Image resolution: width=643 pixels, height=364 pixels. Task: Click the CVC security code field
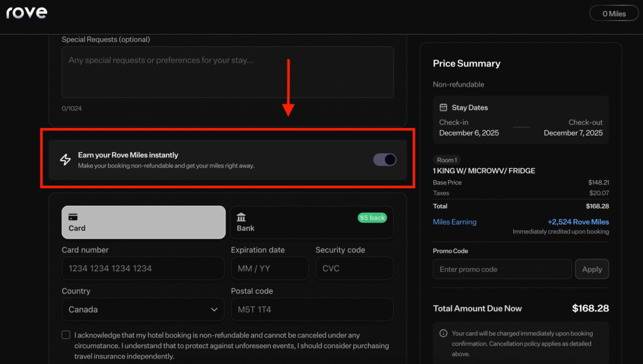354,268
